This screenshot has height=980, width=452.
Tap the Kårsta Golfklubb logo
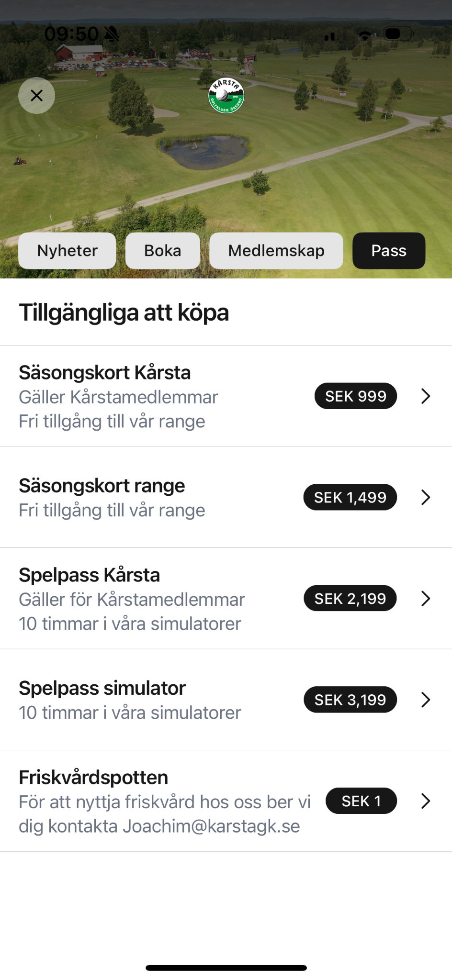(226, 96)
